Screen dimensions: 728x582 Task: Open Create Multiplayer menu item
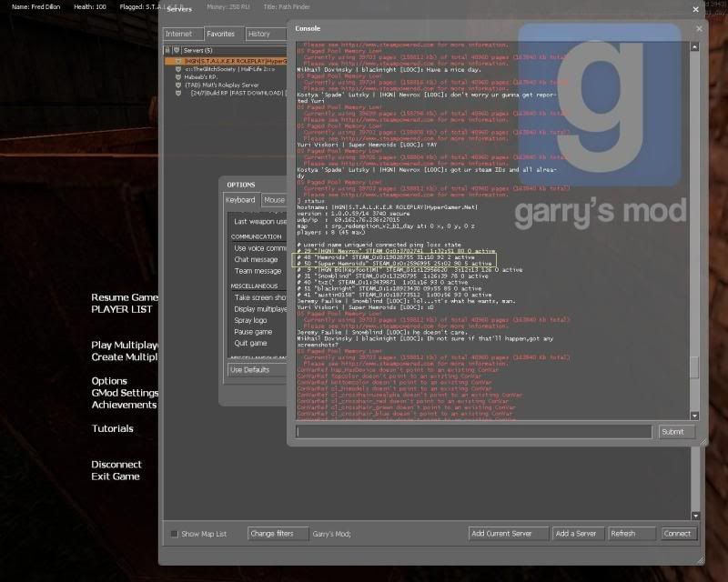(125, 356)
